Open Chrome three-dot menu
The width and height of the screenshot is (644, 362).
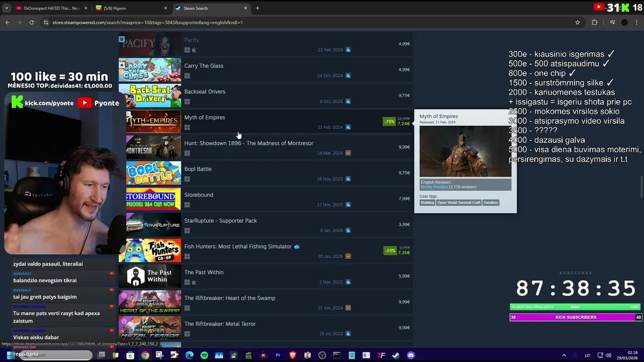(637, 22)
